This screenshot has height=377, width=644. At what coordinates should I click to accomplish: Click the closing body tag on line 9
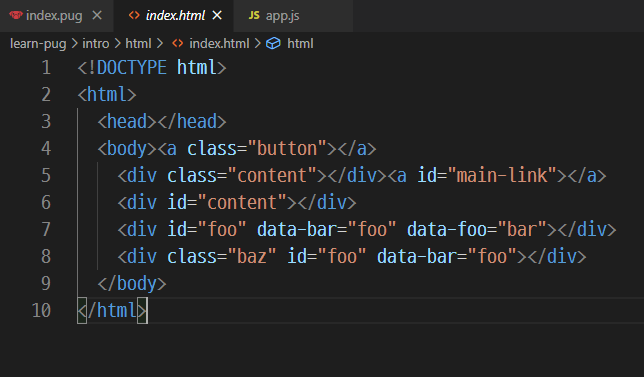pyautogui.click(x=132, y=284)
